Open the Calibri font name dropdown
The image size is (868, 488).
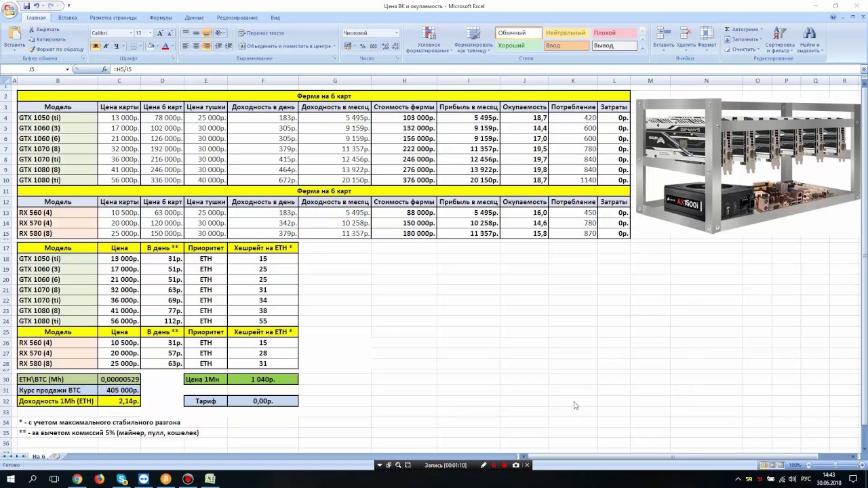coord(130,33)
